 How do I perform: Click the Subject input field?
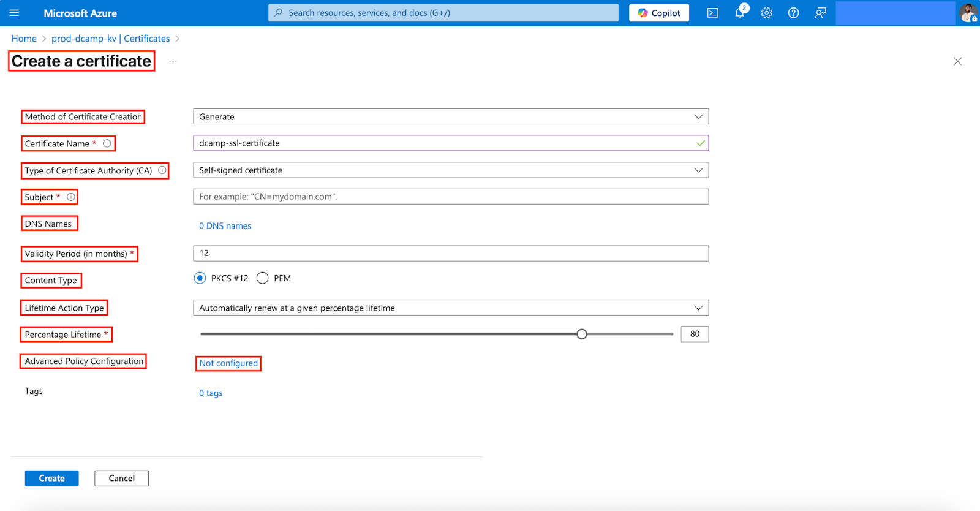(x=451, y=197)
